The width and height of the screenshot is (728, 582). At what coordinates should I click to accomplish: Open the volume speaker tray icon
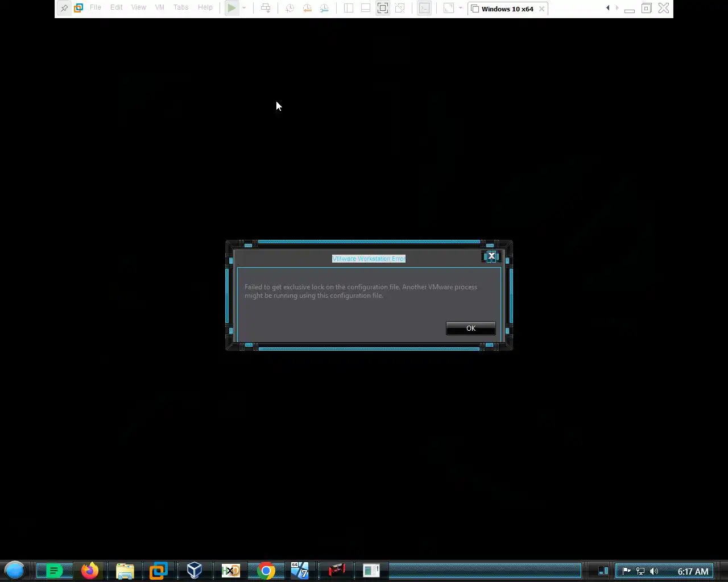pyautogui.click(x=654, y=571)
